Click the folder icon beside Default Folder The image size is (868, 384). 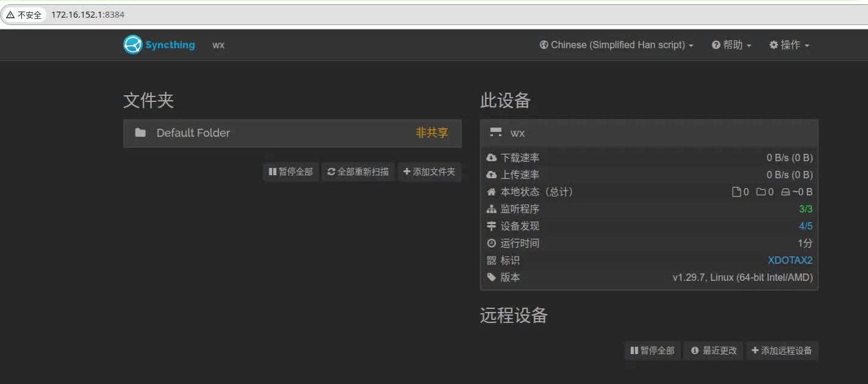[140, 132]
